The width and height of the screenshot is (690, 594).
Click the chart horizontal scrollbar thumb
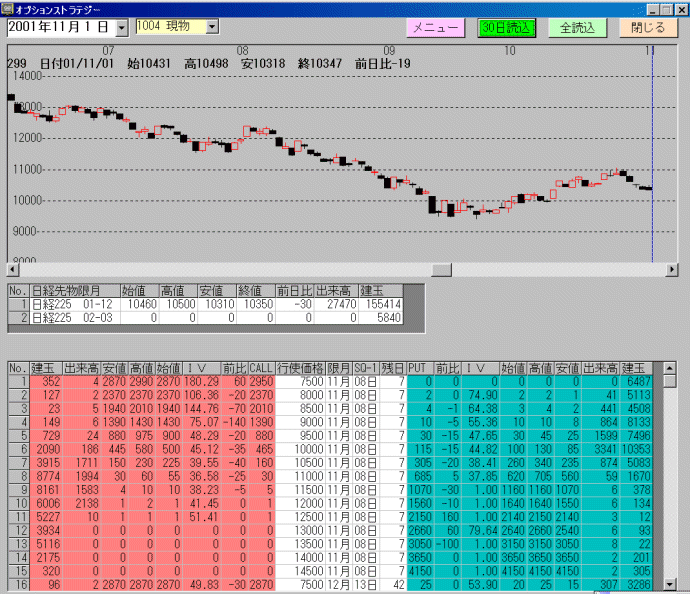click(441, 269)
